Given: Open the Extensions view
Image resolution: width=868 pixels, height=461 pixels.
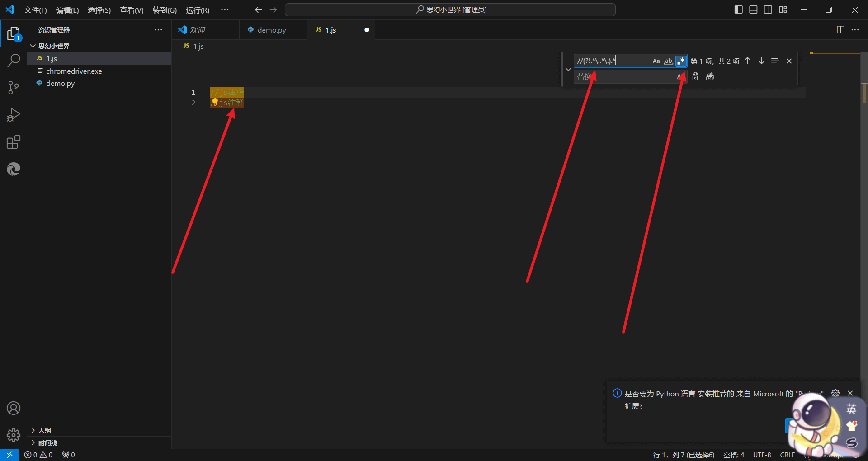Looking at the screenshot, I should coord(14,142).
